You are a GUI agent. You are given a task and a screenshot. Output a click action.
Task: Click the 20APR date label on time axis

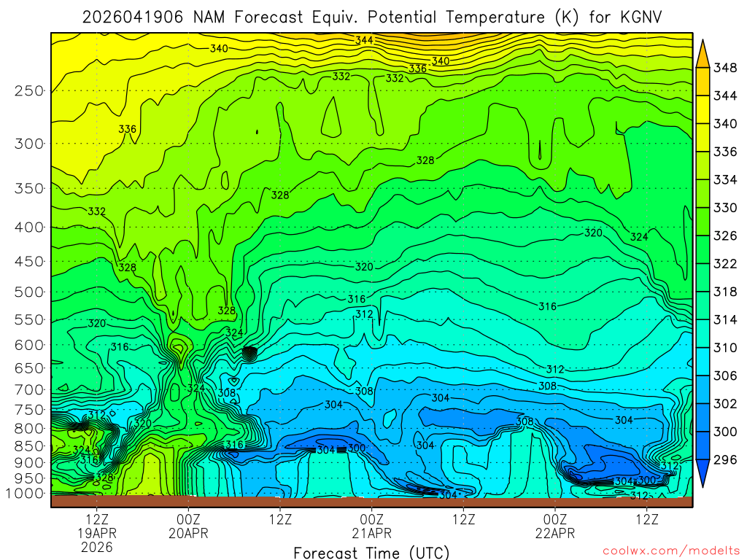(x=188, y=533)
